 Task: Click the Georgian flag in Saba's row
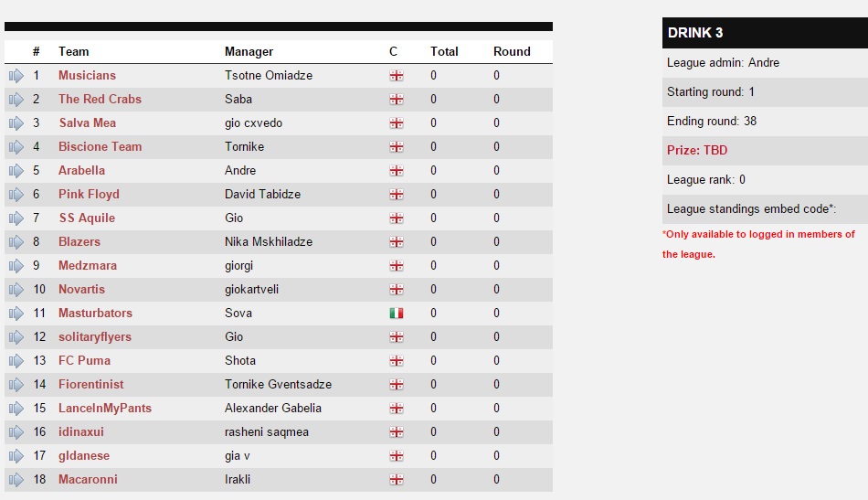(x=397, y=100)
